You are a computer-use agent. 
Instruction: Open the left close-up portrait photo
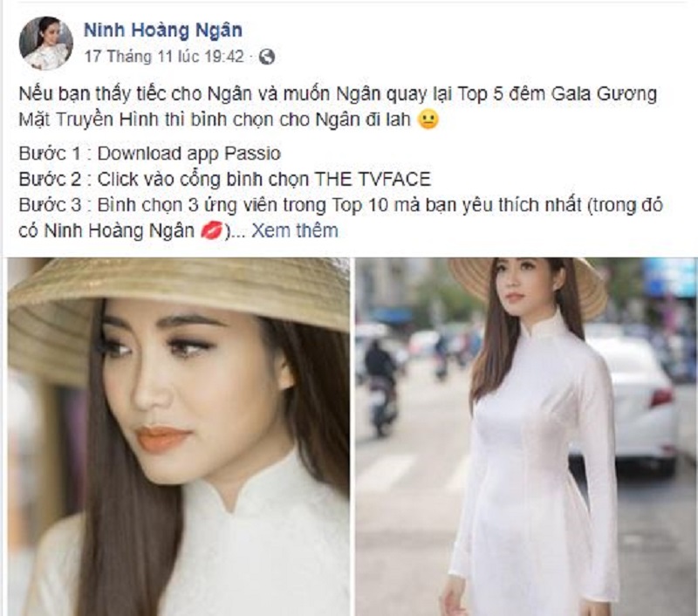[x=179, y=436]
